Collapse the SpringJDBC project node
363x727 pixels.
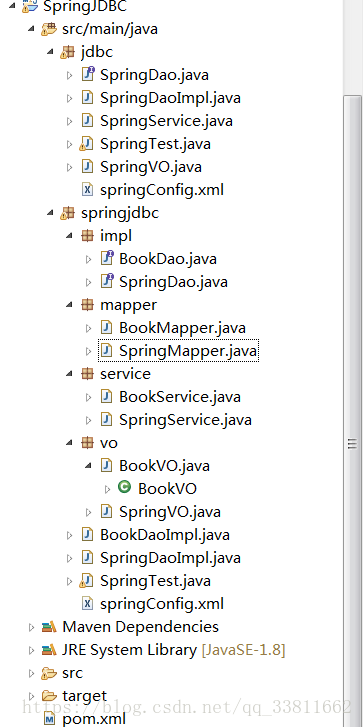(13, 6)
